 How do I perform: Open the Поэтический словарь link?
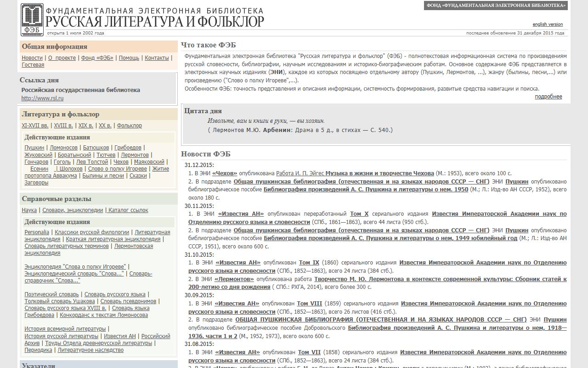pos(51,294)
